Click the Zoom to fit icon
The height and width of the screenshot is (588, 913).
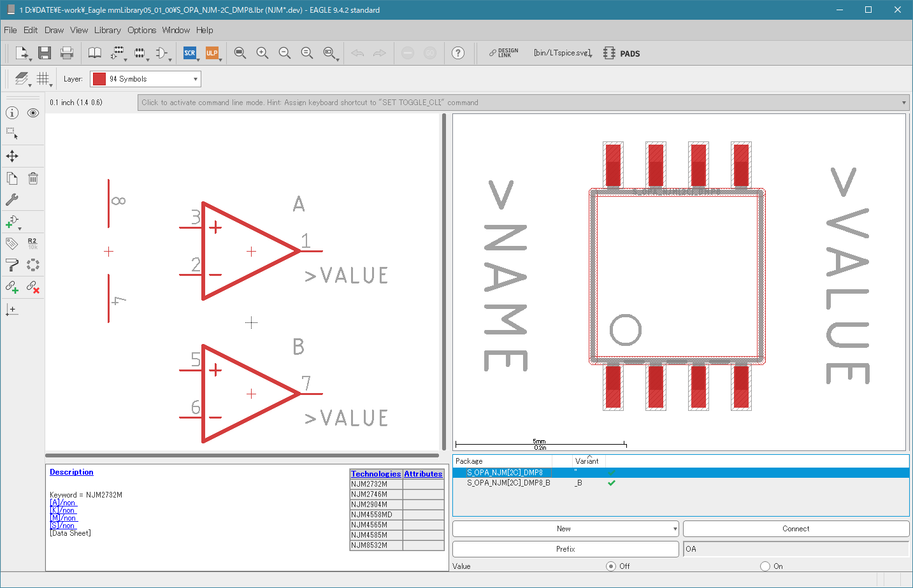(x=240, y=53)
